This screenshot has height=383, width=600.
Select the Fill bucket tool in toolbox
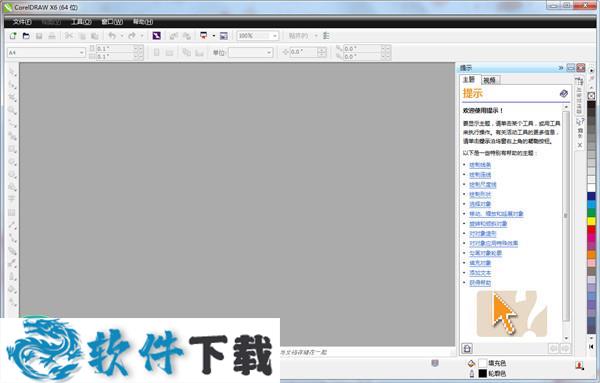[12, 289]
